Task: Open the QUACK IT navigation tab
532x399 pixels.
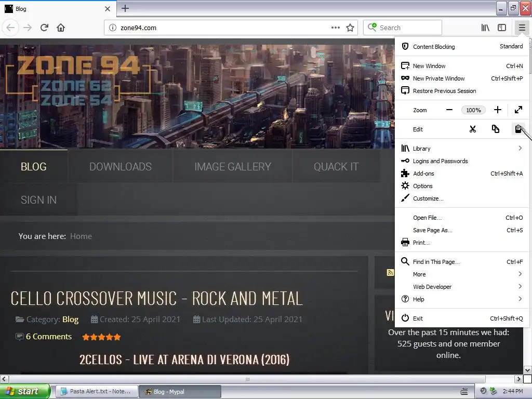Action: [x=336, y=166]
